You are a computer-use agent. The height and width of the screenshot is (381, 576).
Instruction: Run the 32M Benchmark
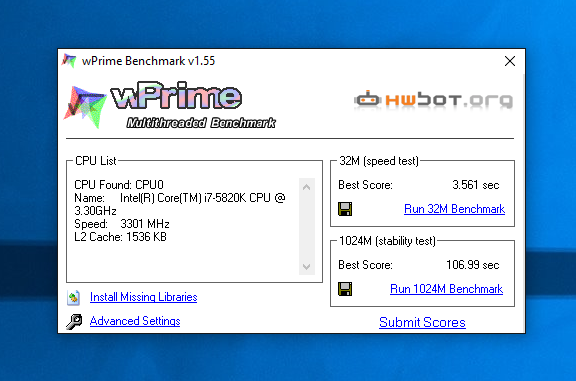coord(454,209)
